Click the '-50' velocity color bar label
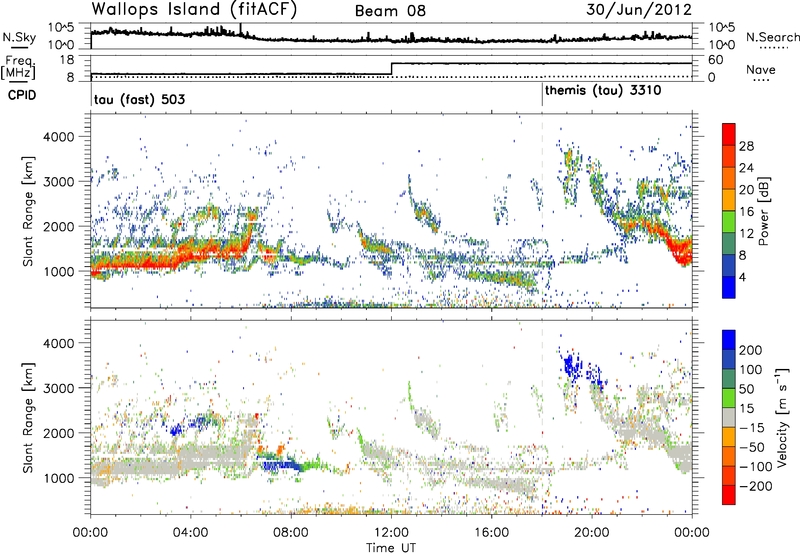This screenshot has width=800, height=554. (752, 447)
